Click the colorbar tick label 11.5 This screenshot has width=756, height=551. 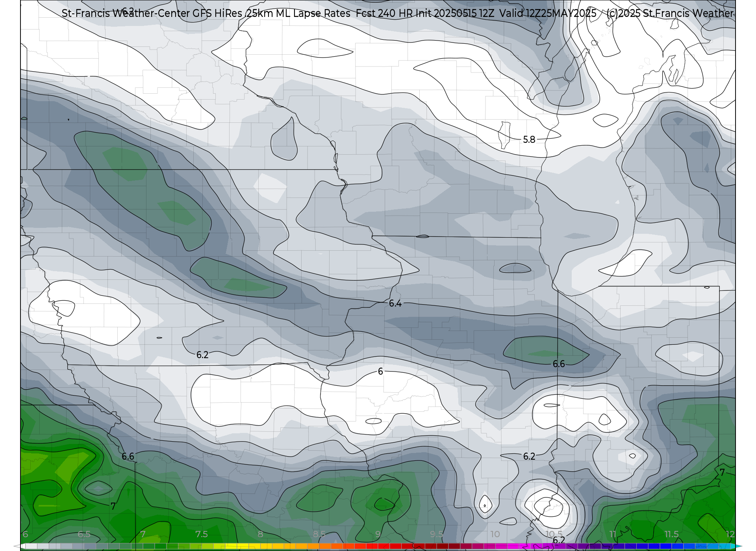(671, 534)
